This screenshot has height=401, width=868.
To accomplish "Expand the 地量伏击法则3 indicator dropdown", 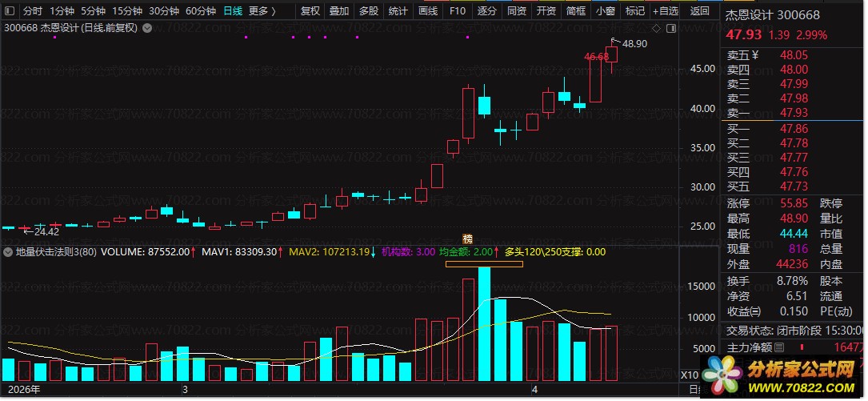I will tap(8, 252).
